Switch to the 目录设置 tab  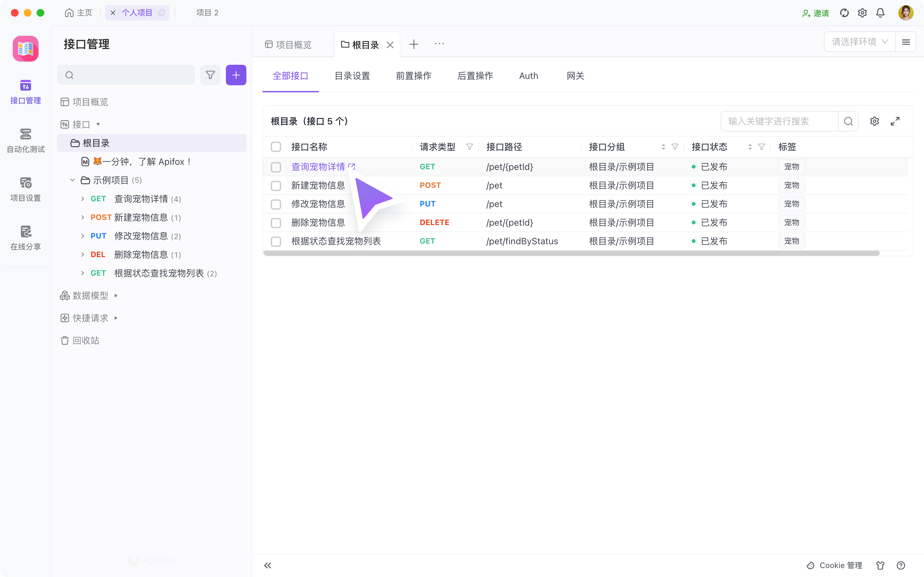[352, 76]
